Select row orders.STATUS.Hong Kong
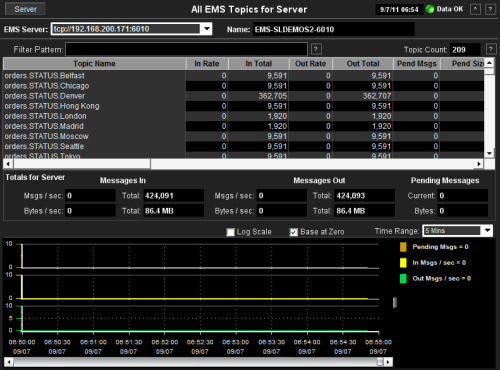500x370 pixels. pos(243,106)
